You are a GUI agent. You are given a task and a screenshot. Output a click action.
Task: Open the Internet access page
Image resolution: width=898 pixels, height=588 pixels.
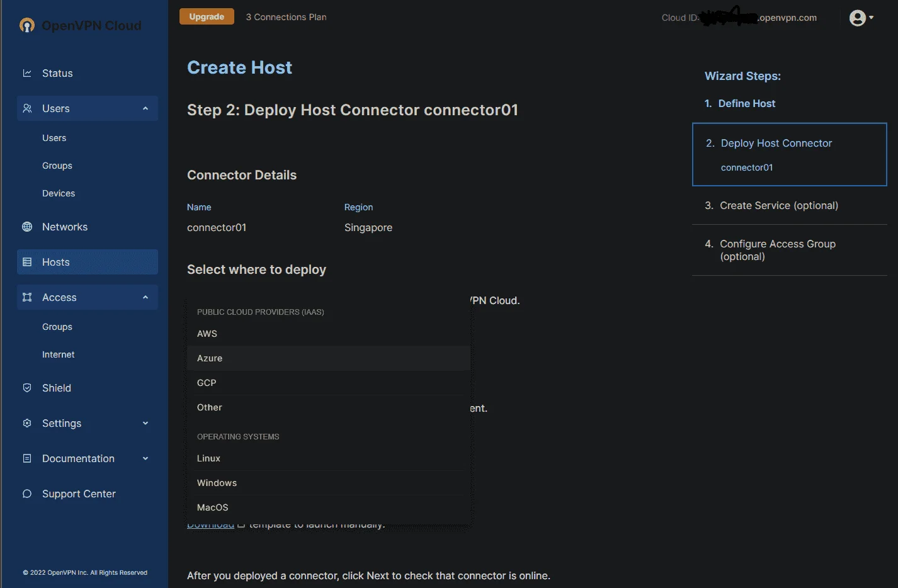click(x=59, y=354)
